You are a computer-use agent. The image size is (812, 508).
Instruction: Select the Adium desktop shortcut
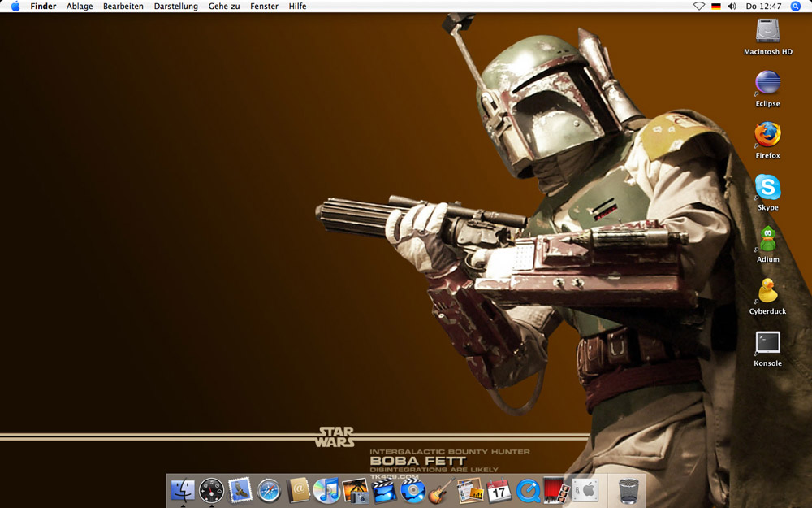click(767, 244)
